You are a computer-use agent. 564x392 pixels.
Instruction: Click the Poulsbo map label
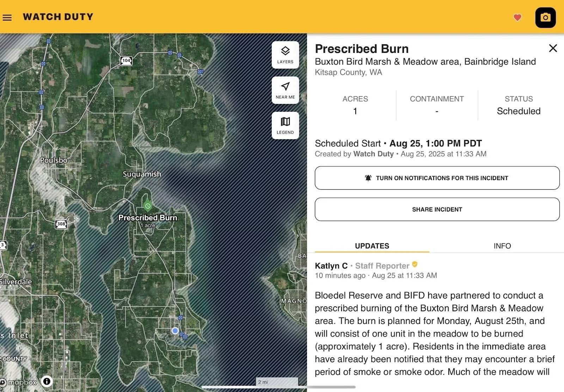coord(54,160)
